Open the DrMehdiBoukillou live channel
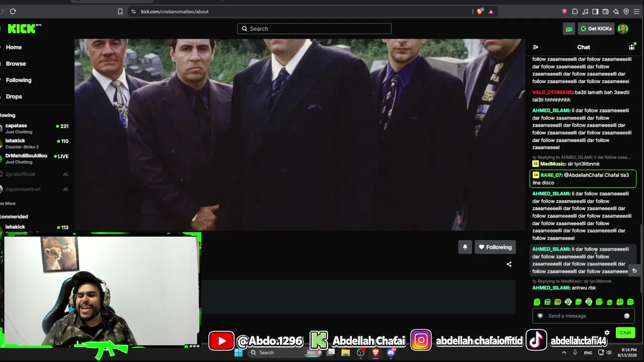The image size is (644, 362). tap(34, 158)
